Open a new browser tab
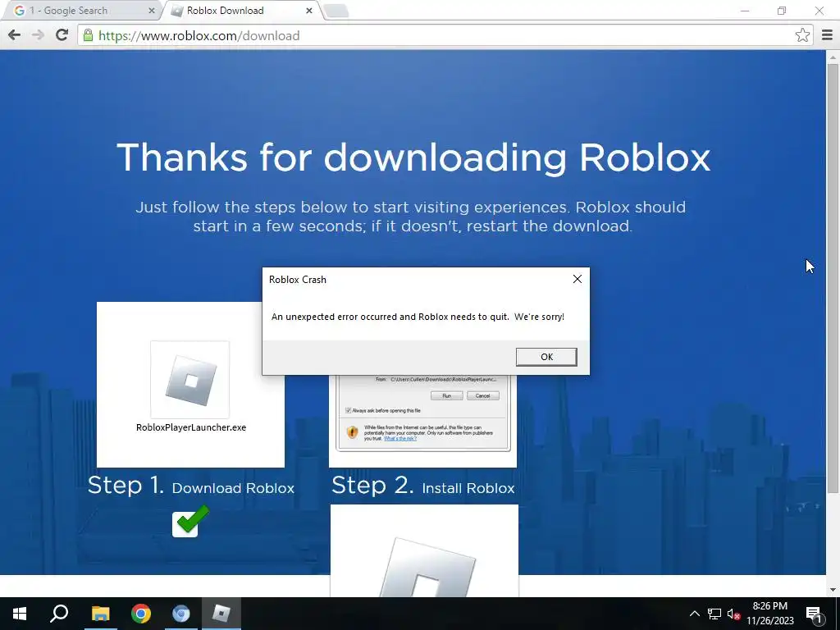Viewport: 840px width, 630px height. (x=336, y=11)
